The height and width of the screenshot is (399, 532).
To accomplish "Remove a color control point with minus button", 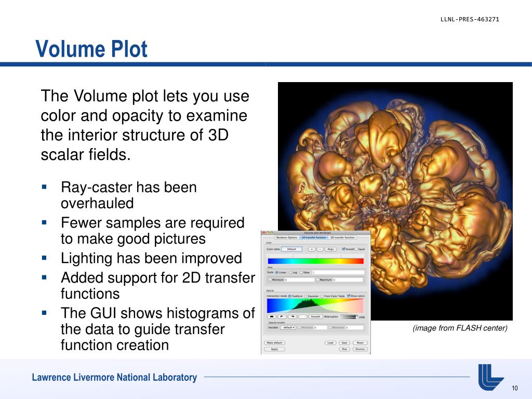I will tap(320, 249).
